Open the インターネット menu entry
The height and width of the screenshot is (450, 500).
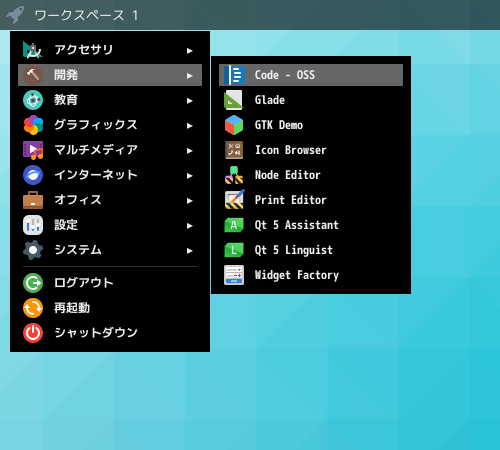[110, 175]
